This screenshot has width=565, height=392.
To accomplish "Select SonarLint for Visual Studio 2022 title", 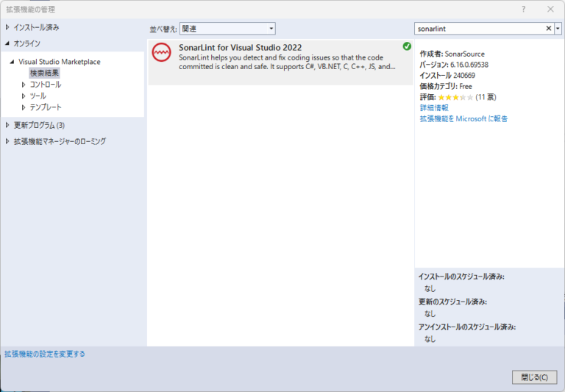I will pyautogui.click(x=241, y=48).
